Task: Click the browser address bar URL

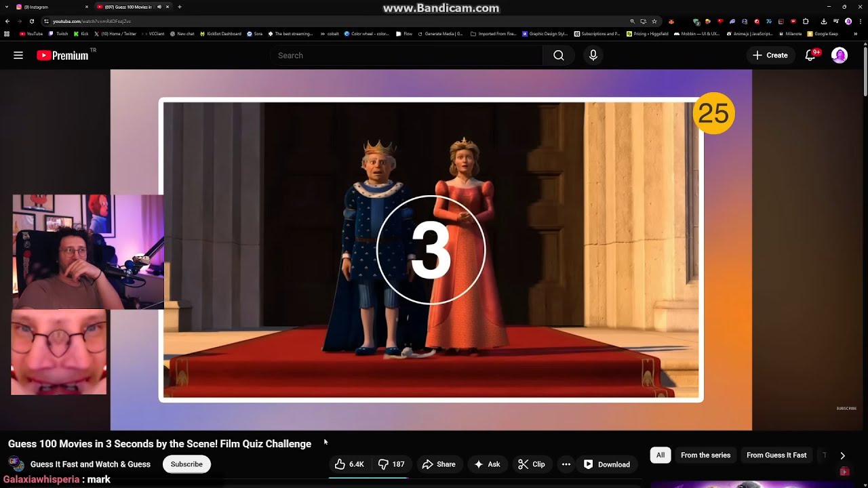Action: click(92, 21)
